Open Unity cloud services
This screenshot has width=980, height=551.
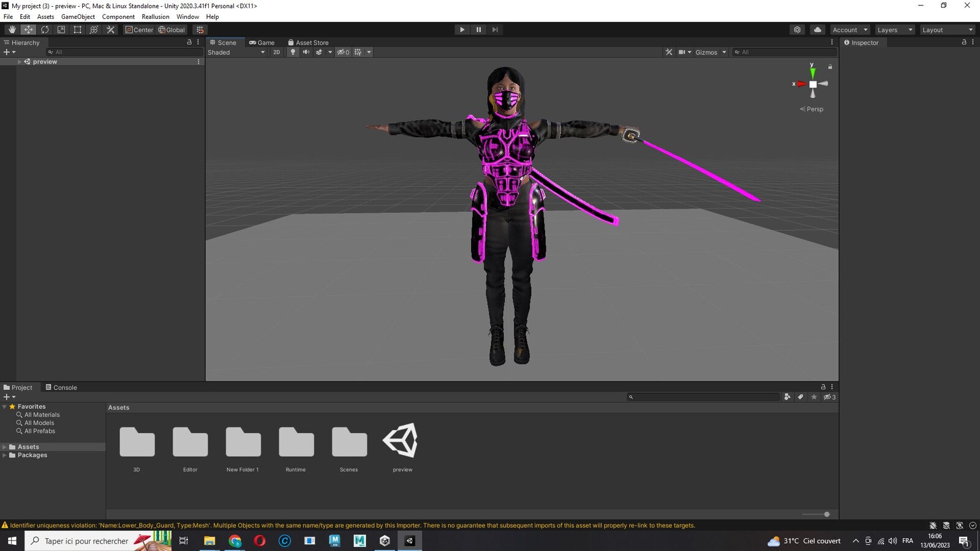(817, 29)
